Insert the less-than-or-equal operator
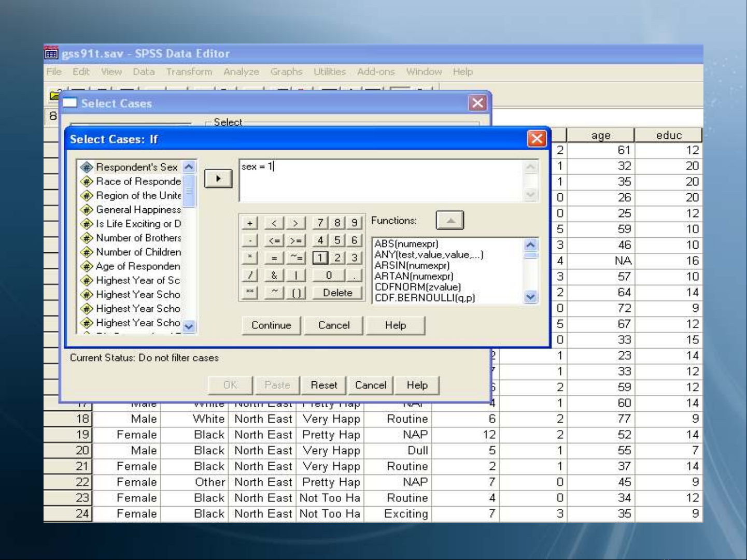 274,241
